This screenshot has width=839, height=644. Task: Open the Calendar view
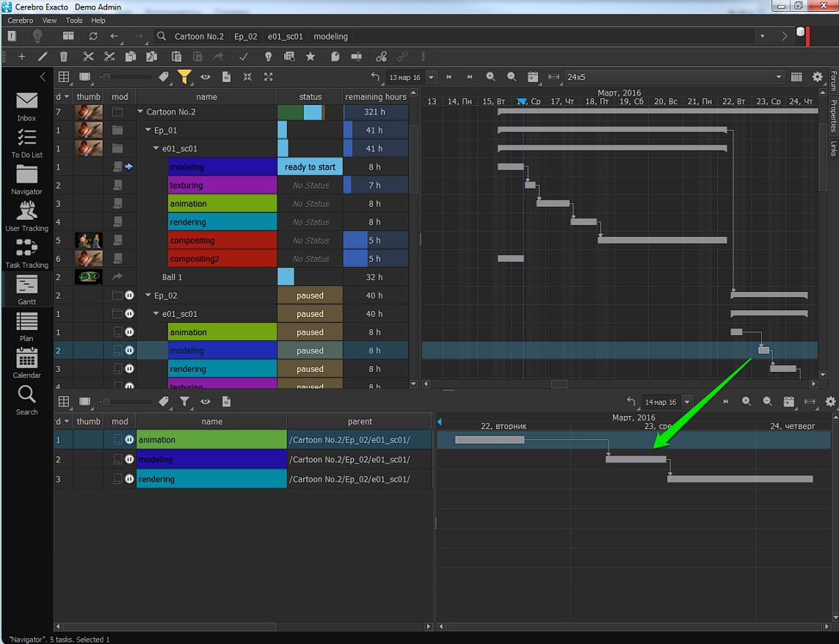tap(26, 364)
